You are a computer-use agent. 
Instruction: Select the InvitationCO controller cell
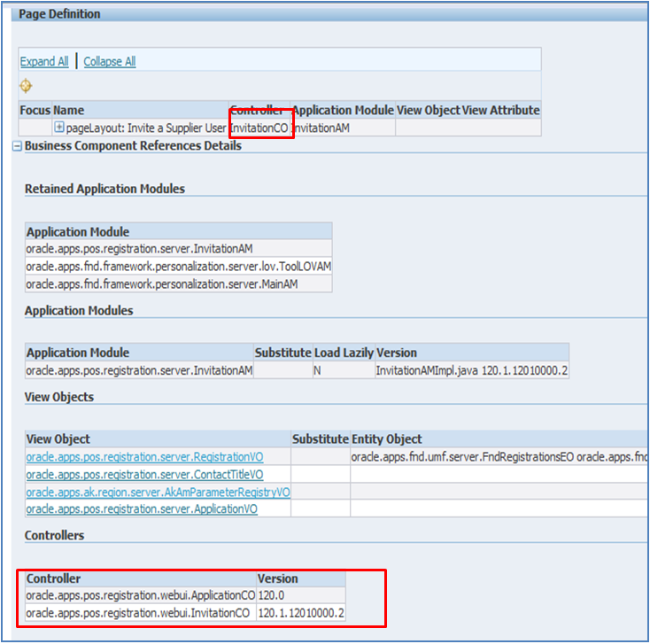[259, 128]
